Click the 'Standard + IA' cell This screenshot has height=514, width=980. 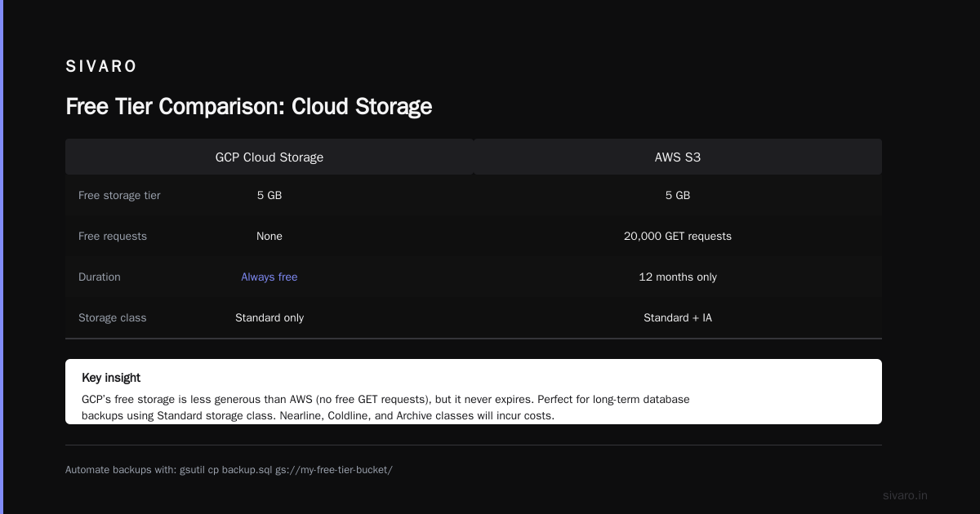(x=678, y=318)
